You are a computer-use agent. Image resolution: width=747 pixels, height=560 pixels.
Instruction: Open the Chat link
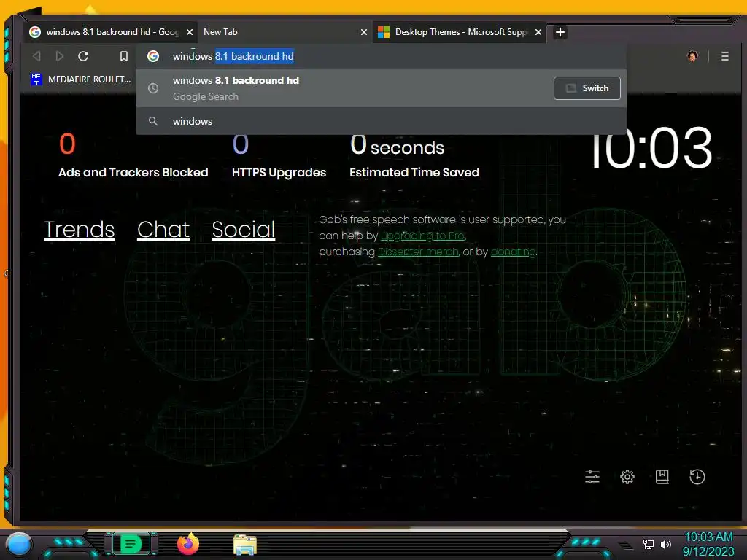point(163,230)
